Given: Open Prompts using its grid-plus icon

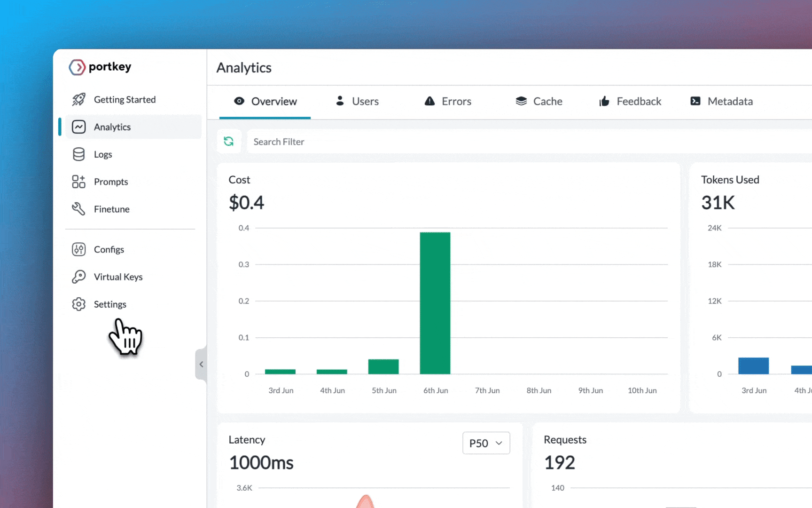Looking at the screenshot, I should tap(78, 182).
